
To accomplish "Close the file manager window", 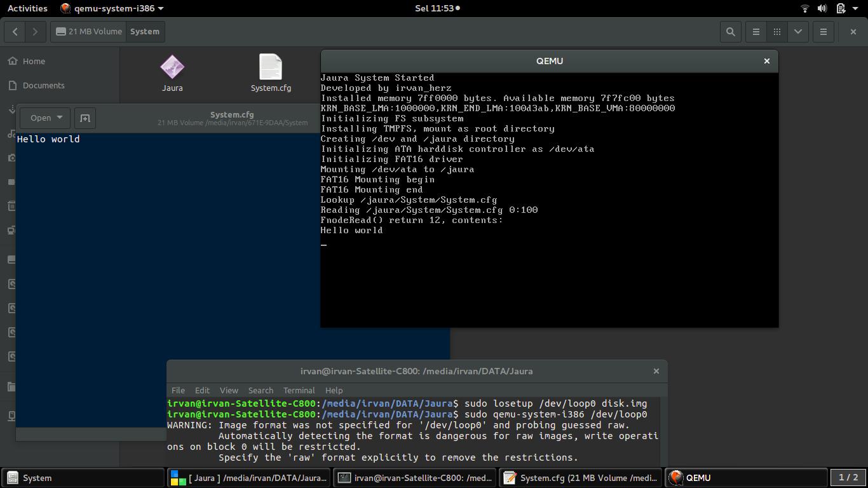I will 853,31.
